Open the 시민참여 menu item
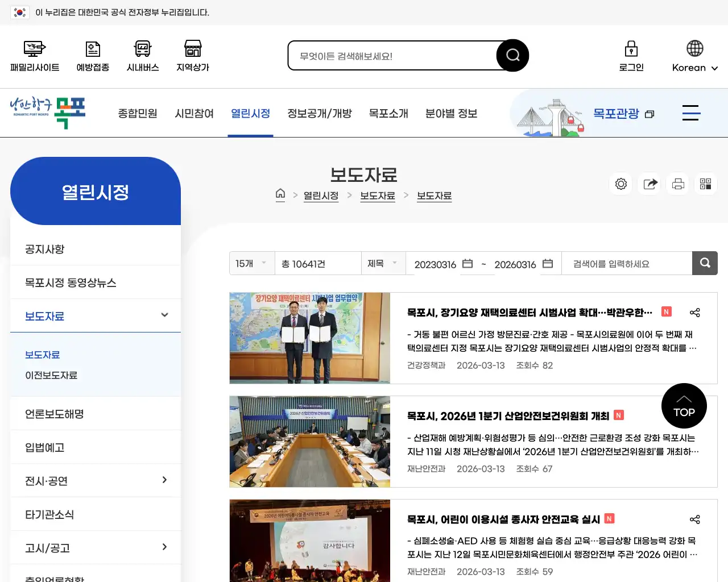This screenshot has height=582, width=728. pyautogui.click(x=194, y=113)
